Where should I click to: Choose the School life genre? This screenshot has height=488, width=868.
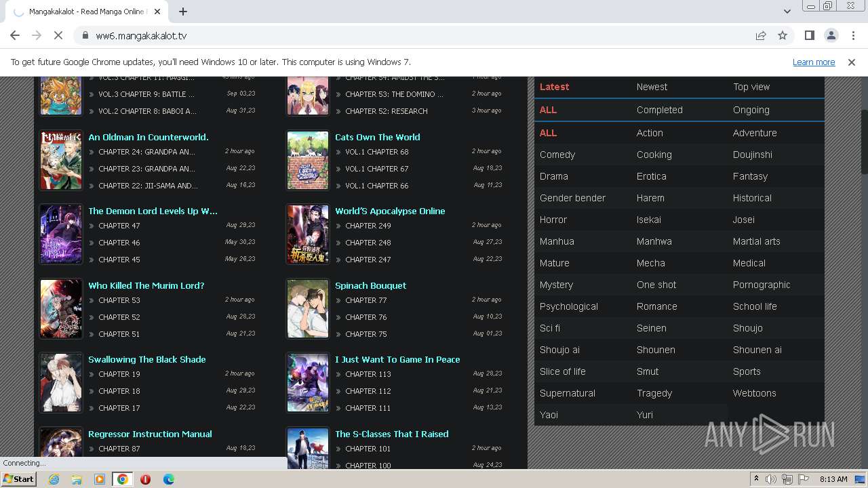[755, 306]
